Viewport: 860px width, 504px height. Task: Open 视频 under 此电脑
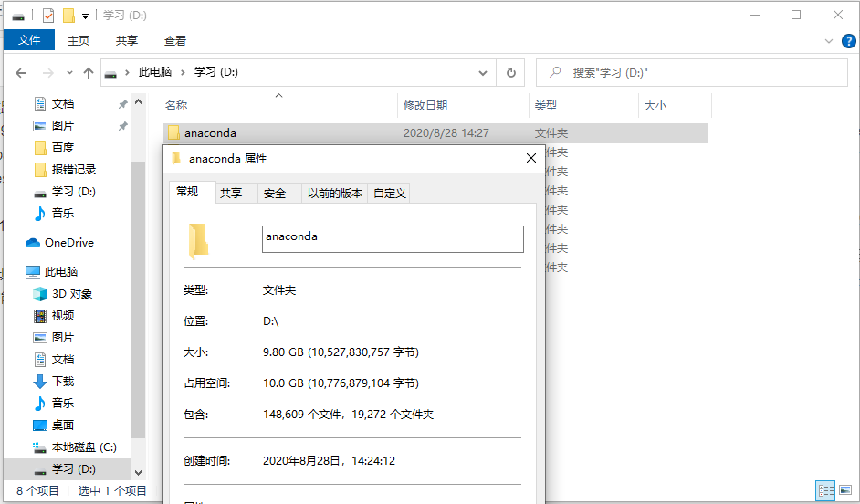point(63,315)
